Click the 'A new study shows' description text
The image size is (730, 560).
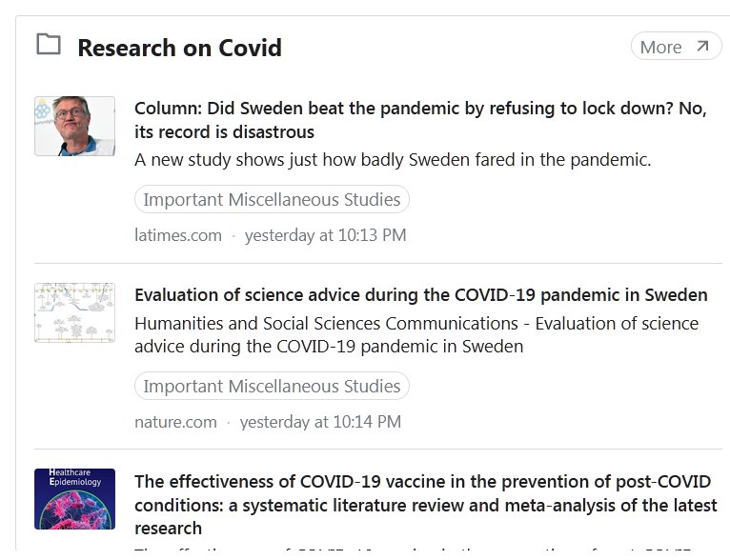click(x=393, y=160)
